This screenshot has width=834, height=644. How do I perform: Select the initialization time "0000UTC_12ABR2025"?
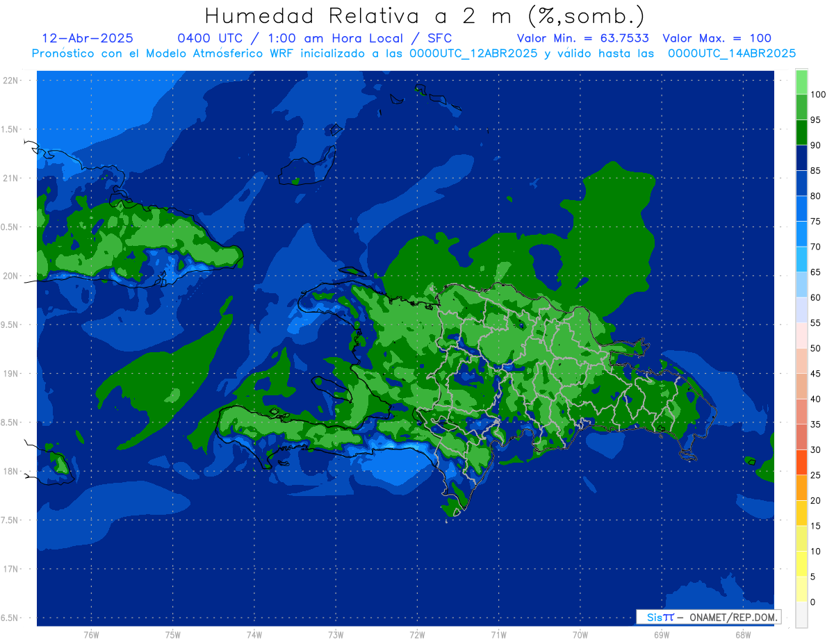[473, 53]
